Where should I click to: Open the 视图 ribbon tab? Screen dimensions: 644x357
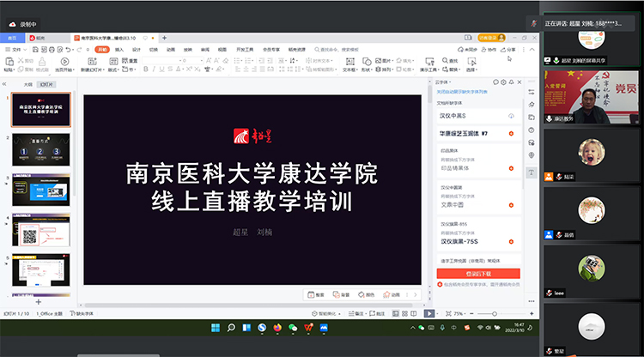tap(222, 50)
